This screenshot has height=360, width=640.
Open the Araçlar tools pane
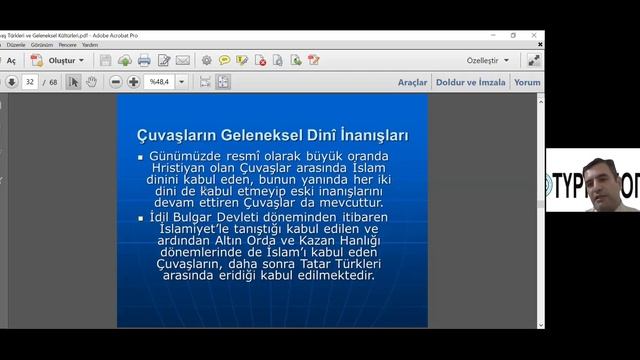(412, 82)
